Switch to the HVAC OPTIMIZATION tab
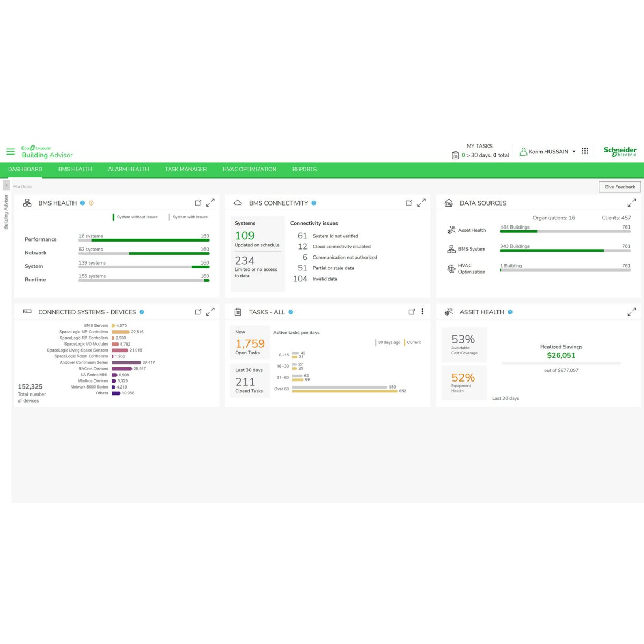The image size is (644, 644). pyautogui.click(x=250, y=169)
